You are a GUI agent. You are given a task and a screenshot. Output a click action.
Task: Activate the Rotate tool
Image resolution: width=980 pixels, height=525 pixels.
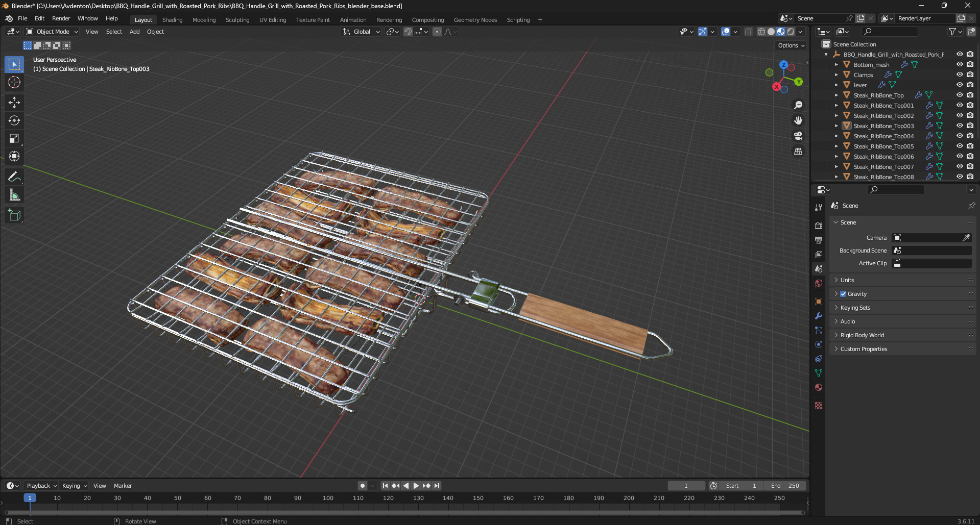point(14,120)
